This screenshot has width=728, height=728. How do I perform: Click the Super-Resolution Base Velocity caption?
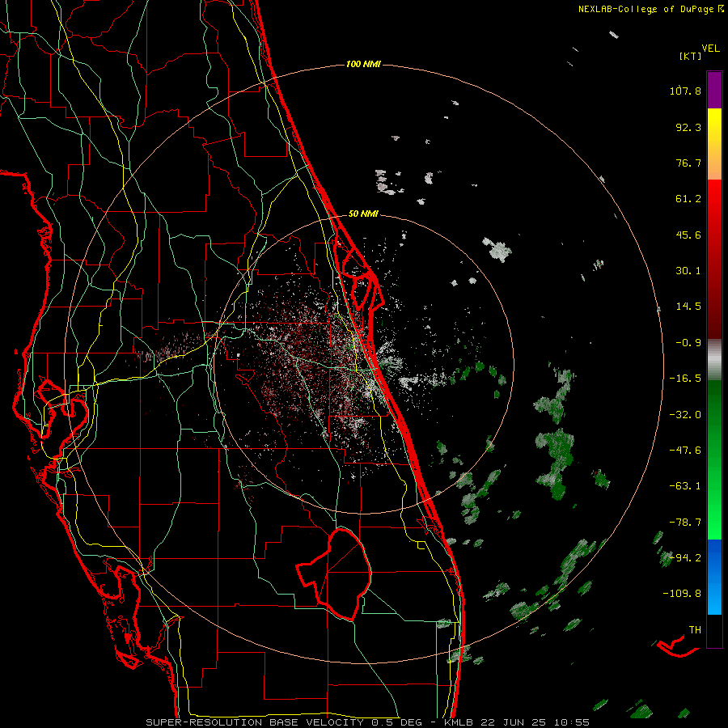point(368,722)
